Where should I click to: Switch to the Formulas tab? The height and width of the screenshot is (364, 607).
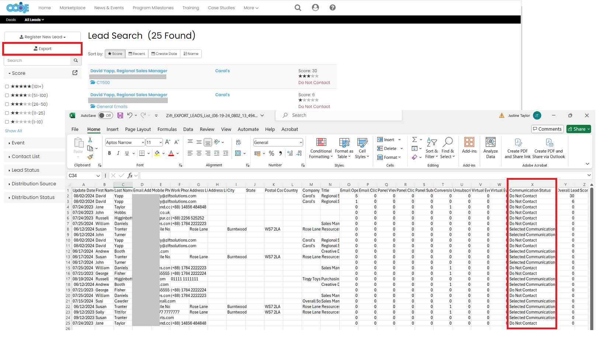[167, 129]
